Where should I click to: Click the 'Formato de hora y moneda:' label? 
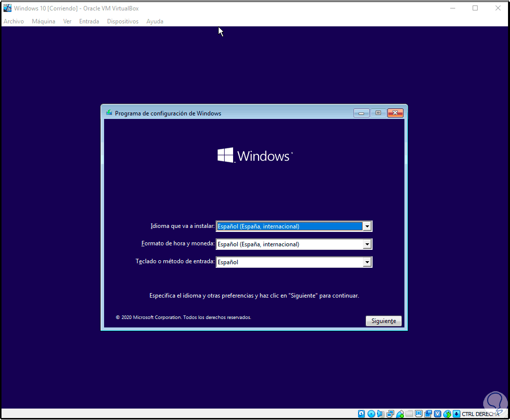(x=178, y=243)
